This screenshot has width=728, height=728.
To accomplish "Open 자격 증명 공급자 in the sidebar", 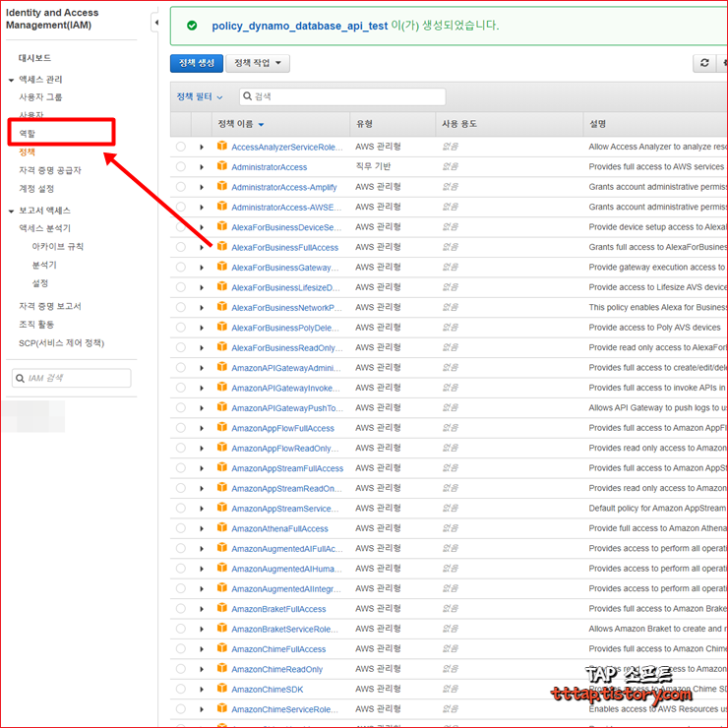I will pos(50,170).
